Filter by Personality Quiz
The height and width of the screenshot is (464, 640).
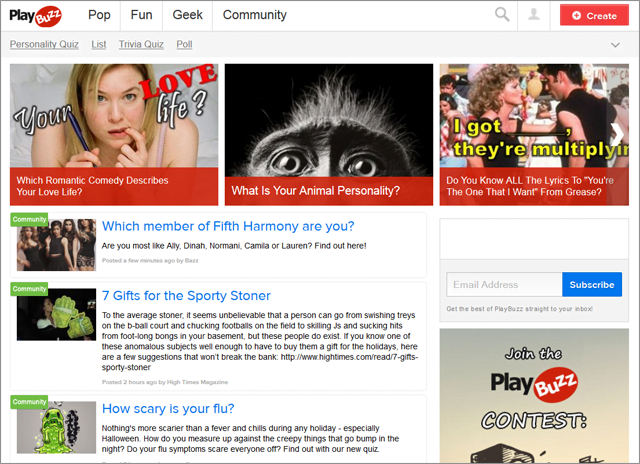pos(44,44)
